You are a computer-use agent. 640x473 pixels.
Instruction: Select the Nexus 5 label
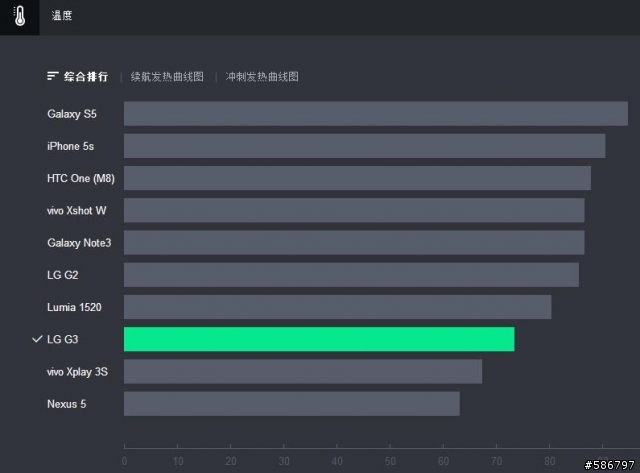point(67,404)
